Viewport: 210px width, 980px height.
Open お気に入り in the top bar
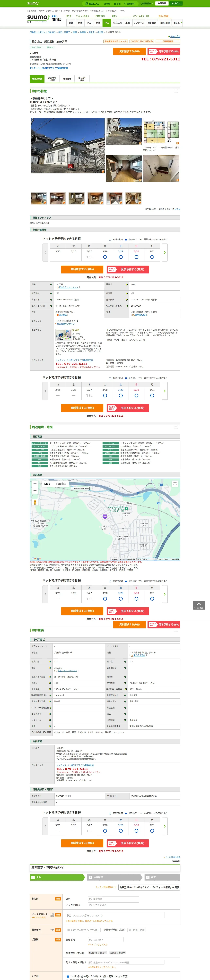point(92,3)
